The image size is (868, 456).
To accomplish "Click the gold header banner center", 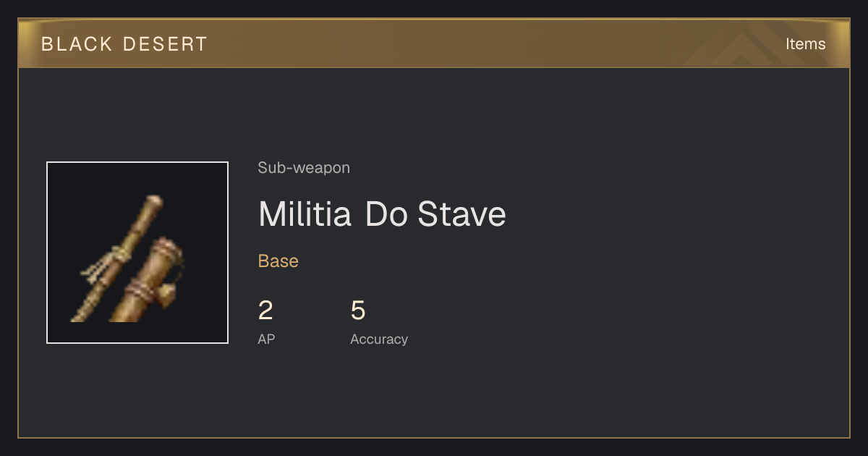I will pyautogui.click(x=434, y=43).
